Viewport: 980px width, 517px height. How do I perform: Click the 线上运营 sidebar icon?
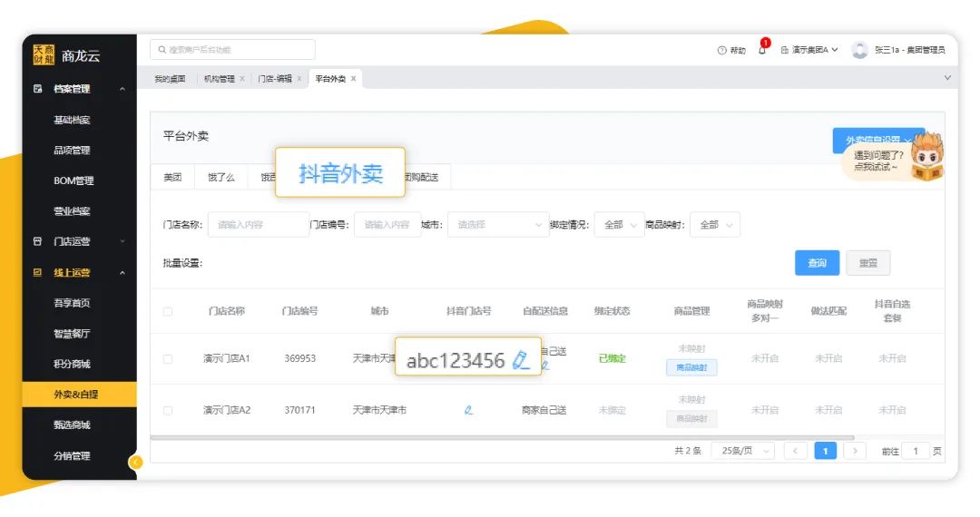pyautogui.click(x=37, y=272)
